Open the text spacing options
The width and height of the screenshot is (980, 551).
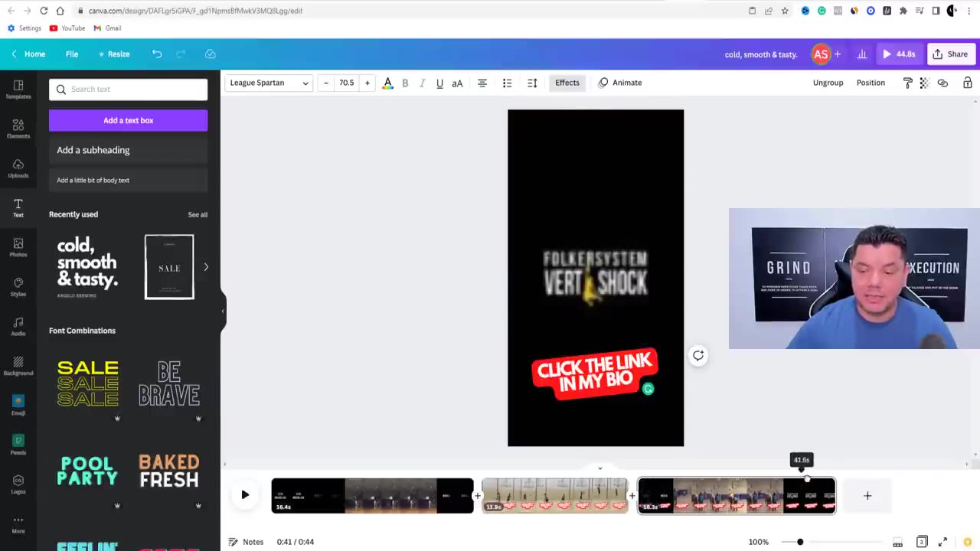point(532,83)
